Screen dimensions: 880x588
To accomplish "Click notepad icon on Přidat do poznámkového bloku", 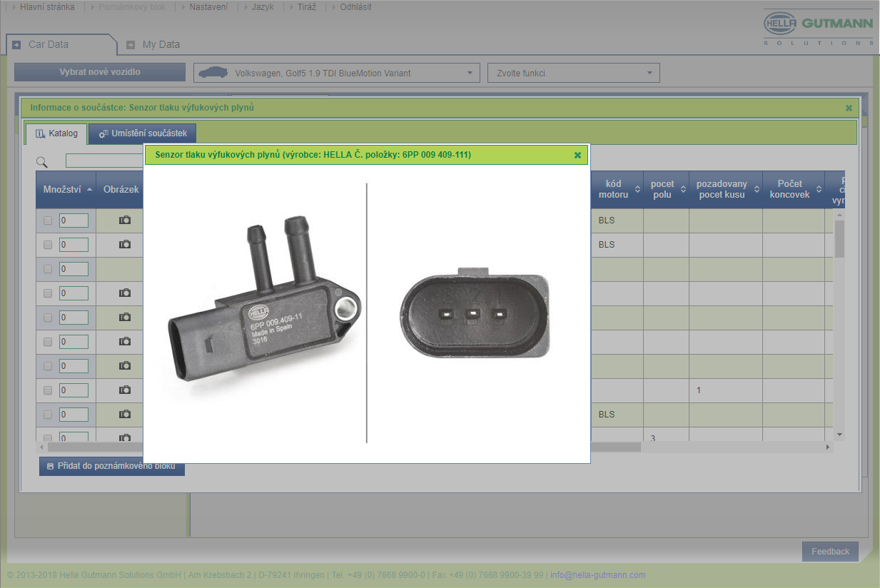I will [x=50, y=466].
